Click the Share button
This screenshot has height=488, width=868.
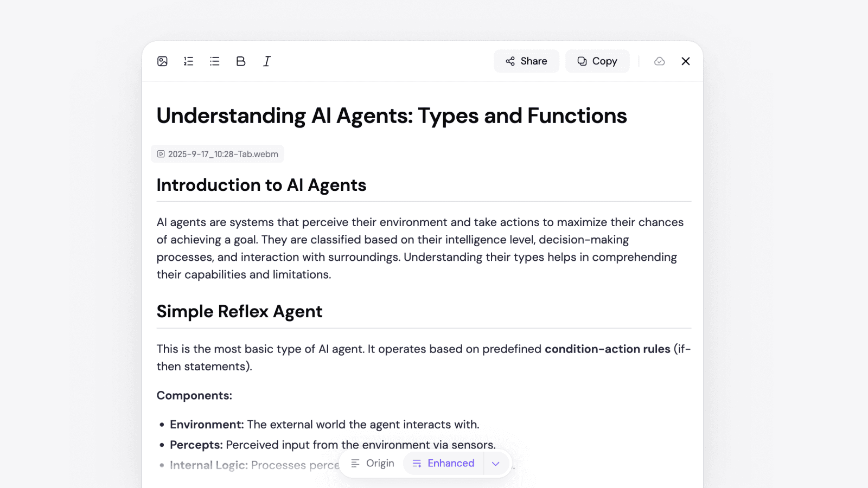point(526,61)
